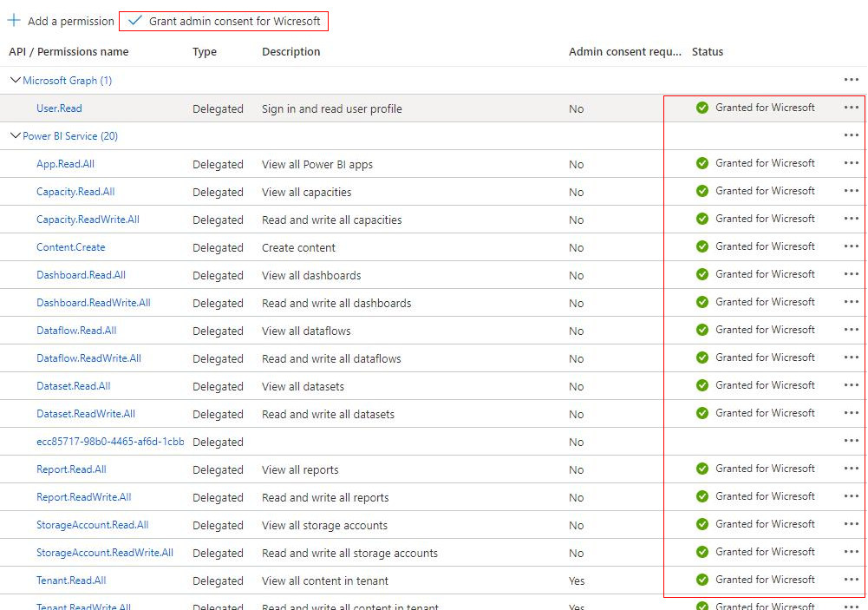868x610 pixels.
Task: Click green granted check icon on User.Read row
Action: 702,108
